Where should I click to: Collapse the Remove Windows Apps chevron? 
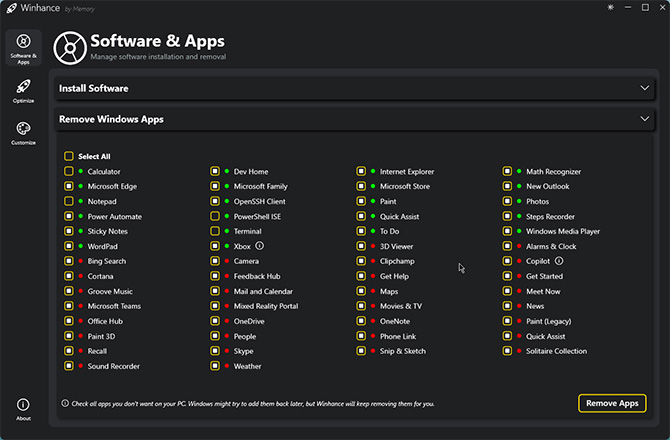644,119
